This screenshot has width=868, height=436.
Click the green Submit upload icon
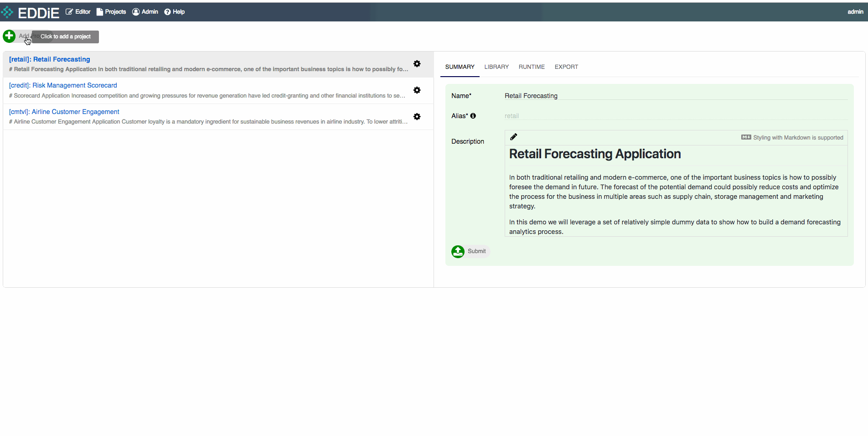pyautogui.click(x=458, y=251)
